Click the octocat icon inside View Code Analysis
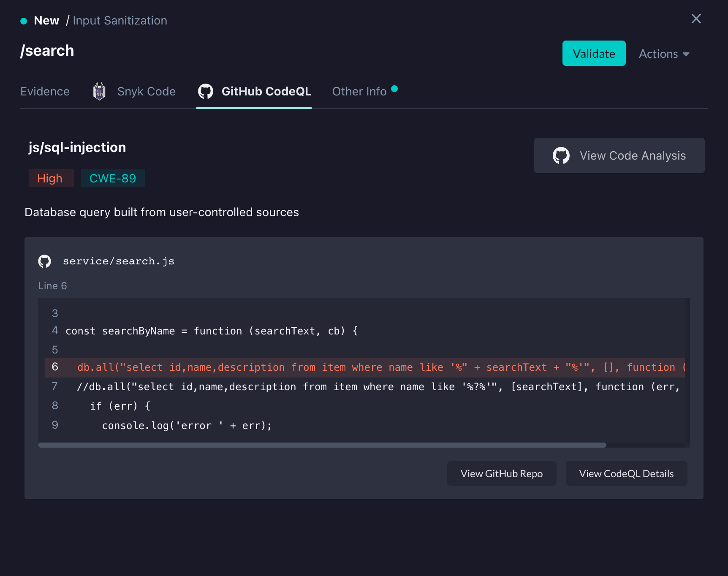The width and height of the screenshot is (728, 576). (562, 155)
